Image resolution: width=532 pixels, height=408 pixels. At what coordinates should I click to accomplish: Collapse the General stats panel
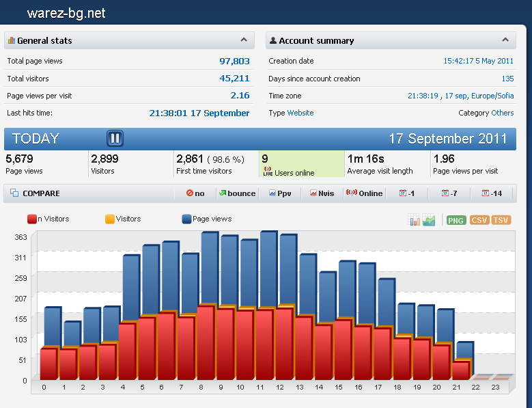pyautogui.click(x=244, y=40)
